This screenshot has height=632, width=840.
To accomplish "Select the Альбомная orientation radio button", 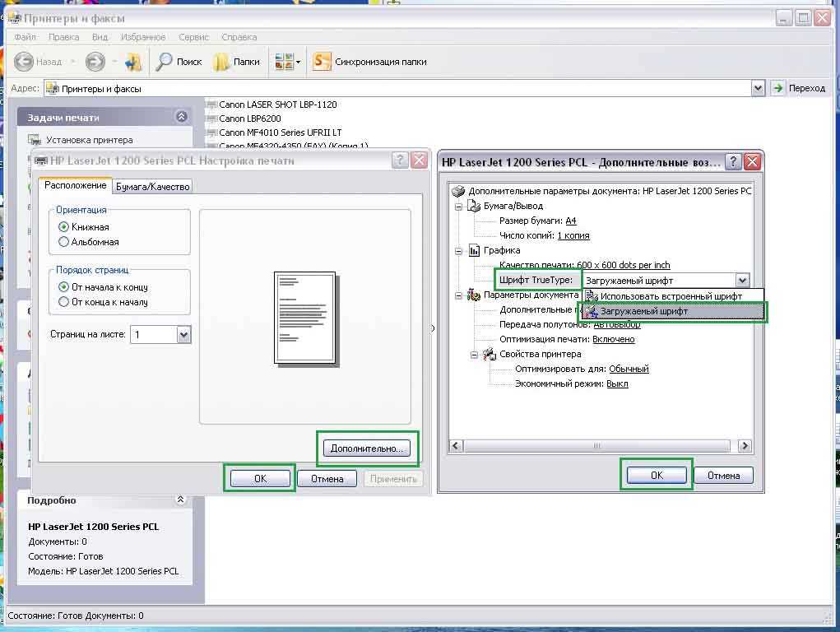I will click(63, 242).
